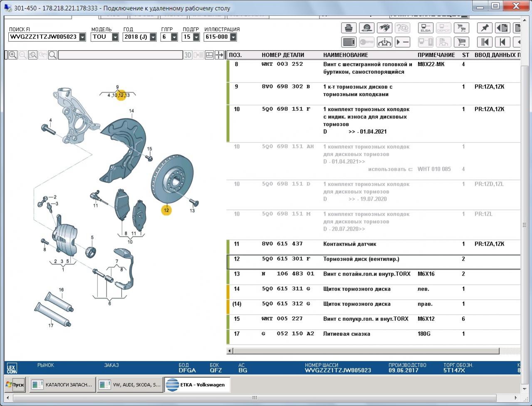The height and width of the screenshot is (406, 532).
Task: Open the parts list view icon
Action: point(349,42)
